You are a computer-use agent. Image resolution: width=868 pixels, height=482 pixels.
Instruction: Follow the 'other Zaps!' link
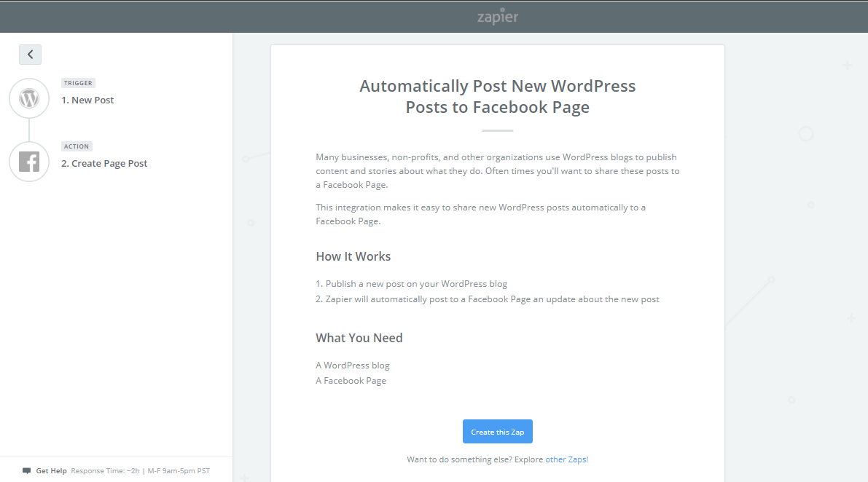(x=568, y=459)
